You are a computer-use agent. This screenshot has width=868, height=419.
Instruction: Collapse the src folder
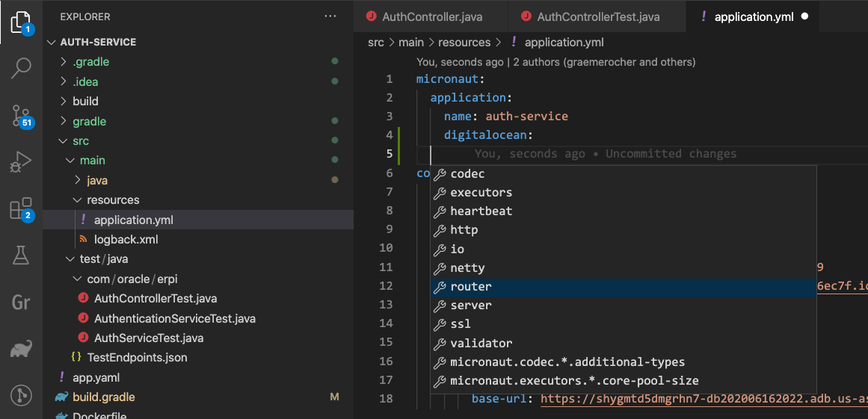tap(80, 141)
